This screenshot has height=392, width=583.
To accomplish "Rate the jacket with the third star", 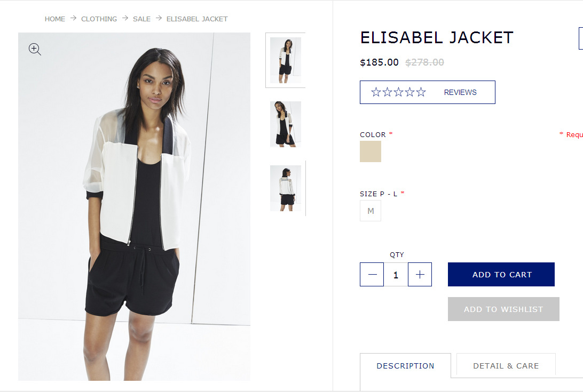I will 398,92.
